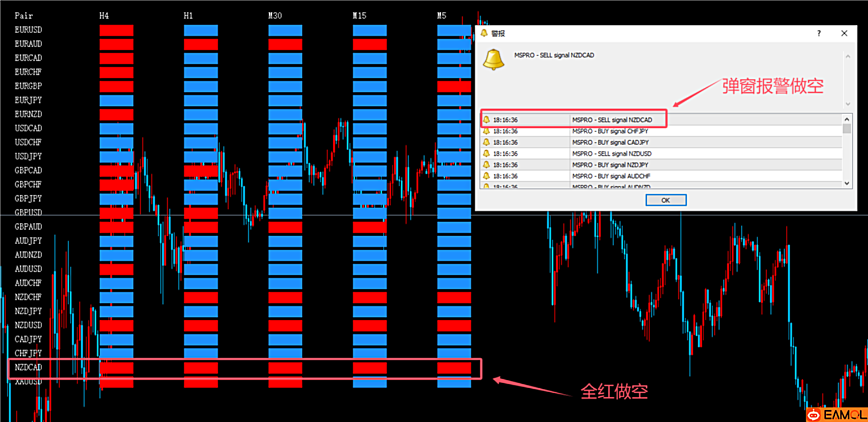Click bell icon beside BUY signal NZDJPY entry
The width and height of the screenshot is (868, 422).
486,165
